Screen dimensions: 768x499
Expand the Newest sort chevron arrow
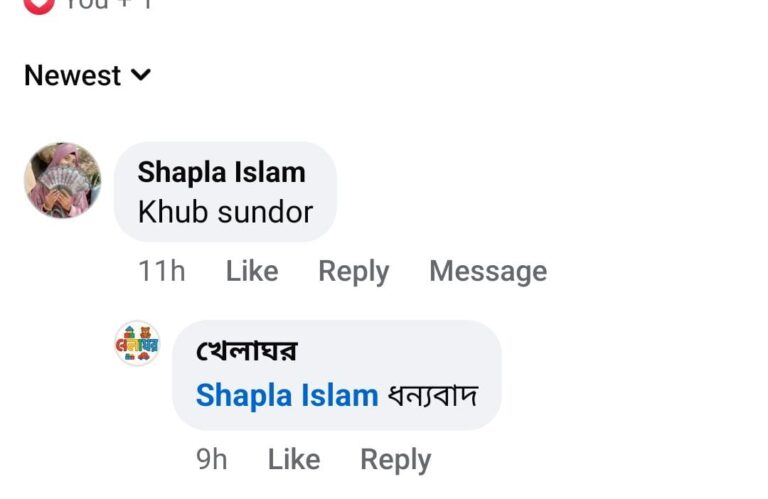[141, 74]
